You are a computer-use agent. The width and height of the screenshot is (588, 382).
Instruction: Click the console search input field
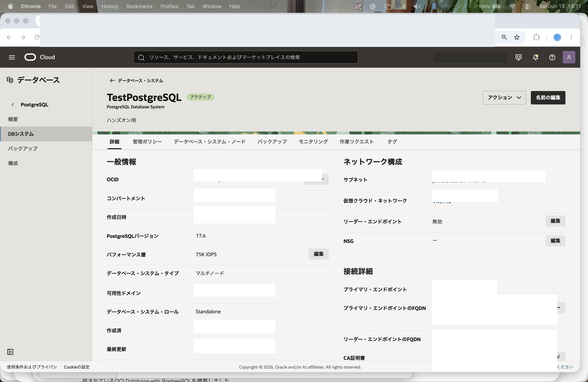[246, 57]
